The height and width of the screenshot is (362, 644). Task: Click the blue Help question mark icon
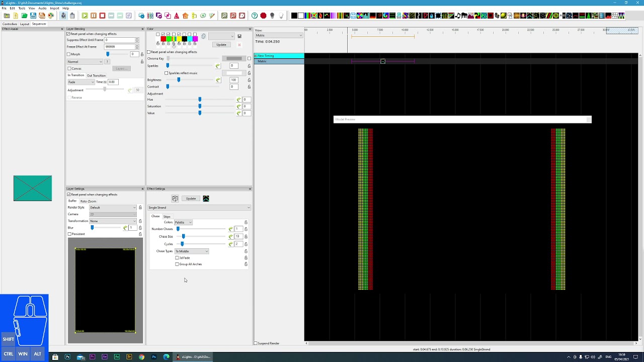pos(255,16)
